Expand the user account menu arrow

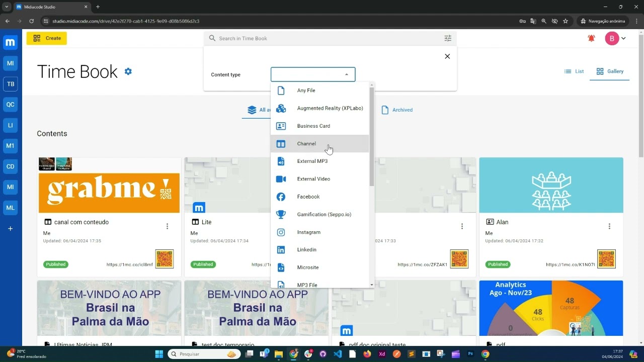(x=623, y=38)
